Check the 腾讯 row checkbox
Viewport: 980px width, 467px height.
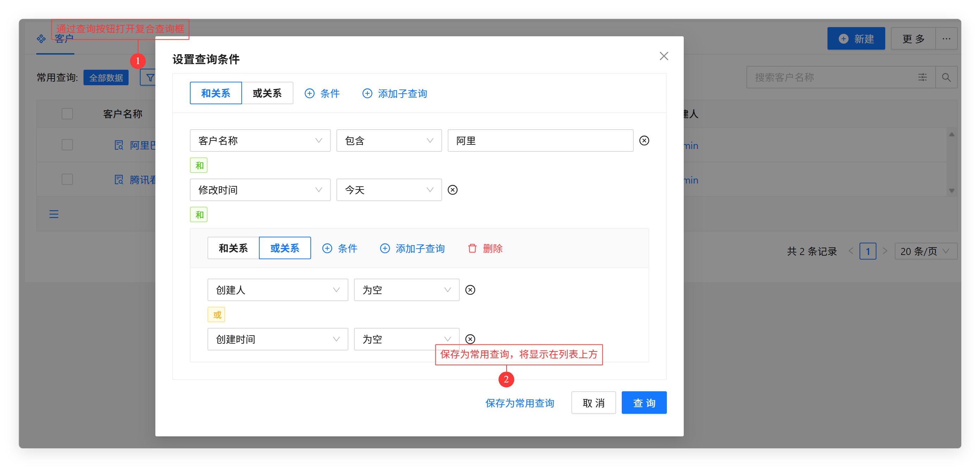[67, 180]
